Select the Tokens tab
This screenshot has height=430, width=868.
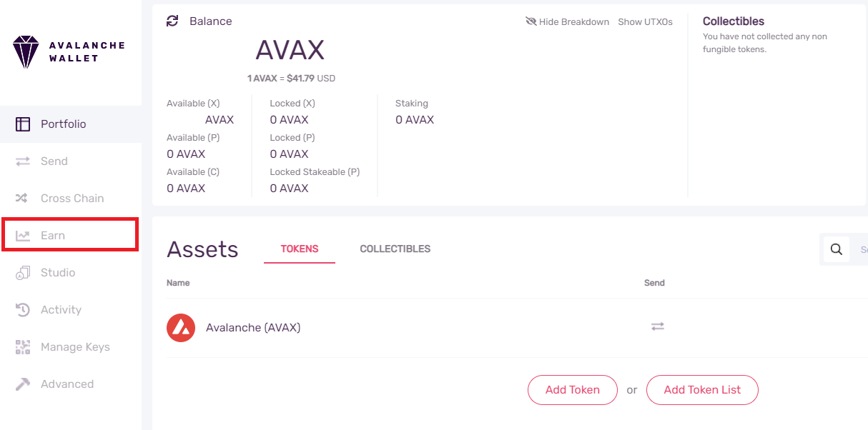pyautogui.click(x=300, y=249)
